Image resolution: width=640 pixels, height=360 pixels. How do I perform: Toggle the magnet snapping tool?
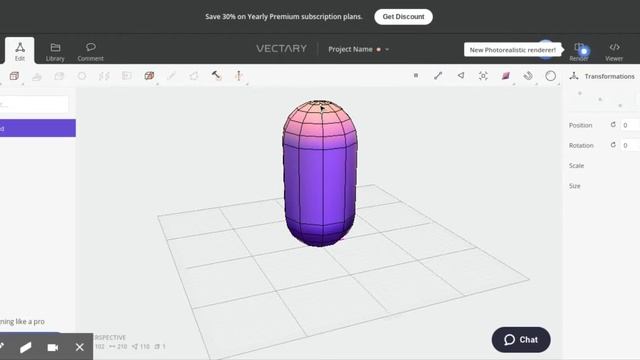tap(528, 76)
